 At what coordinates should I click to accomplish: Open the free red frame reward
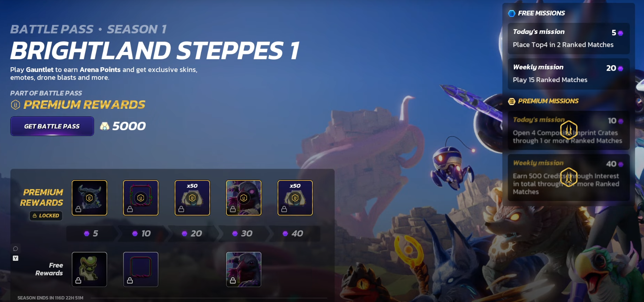(141, 269)
